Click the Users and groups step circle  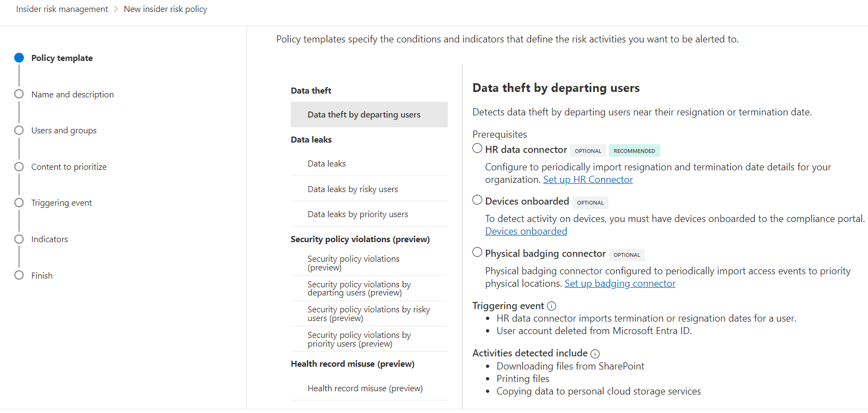click(19, 130)
